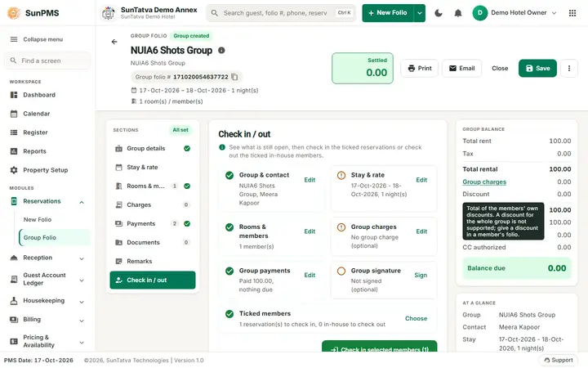Select the Check in / out section

pyautogui.click(x=153, y=280)
